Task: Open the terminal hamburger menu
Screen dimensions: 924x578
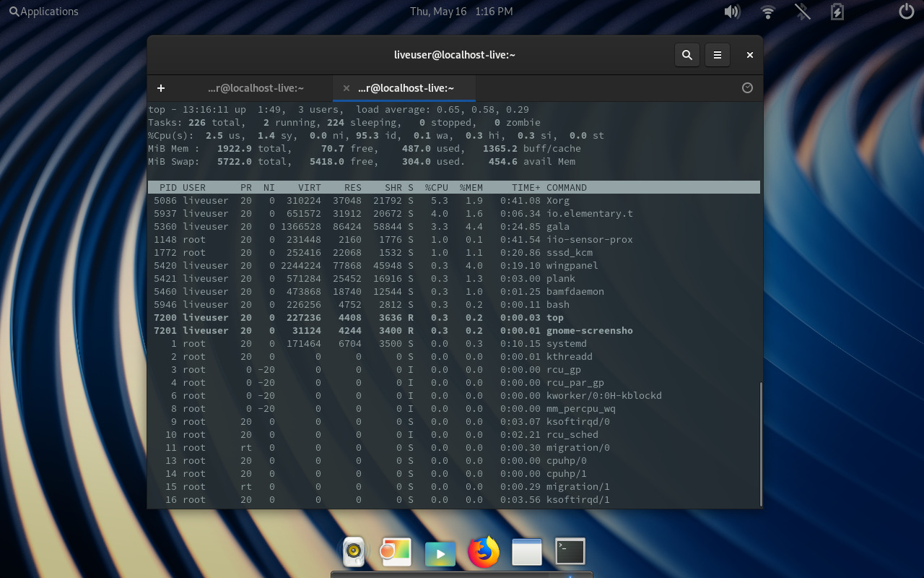Action: pos(717,55)
